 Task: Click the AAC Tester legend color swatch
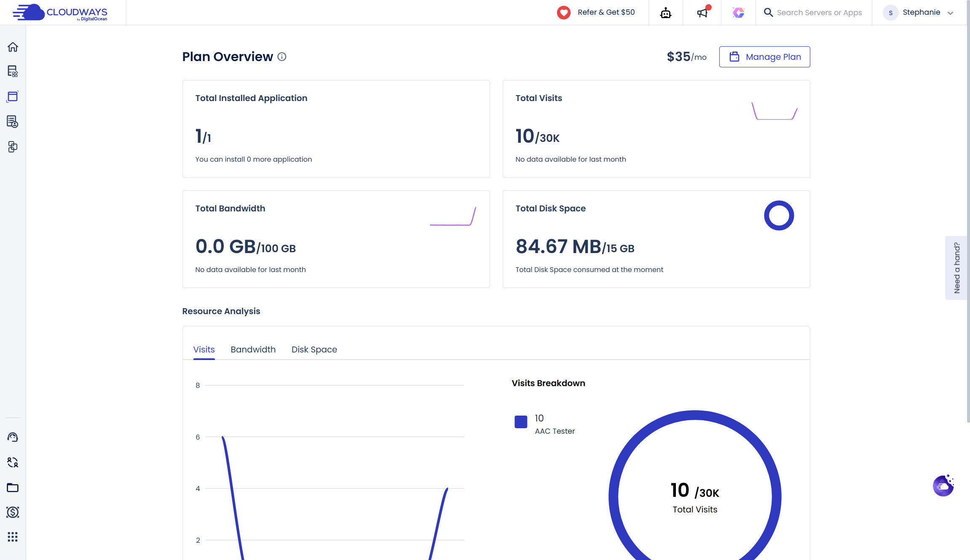[521, 421]
